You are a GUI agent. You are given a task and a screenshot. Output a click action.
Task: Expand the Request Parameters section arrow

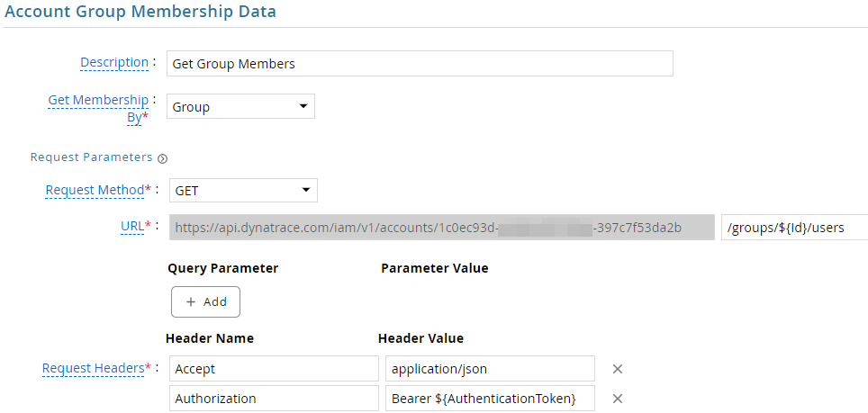pos(162,158)
